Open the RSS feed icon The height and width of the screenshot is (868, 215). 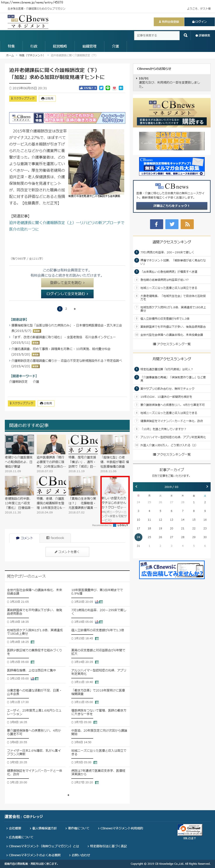pyautogui.click(x=187, y=224)
